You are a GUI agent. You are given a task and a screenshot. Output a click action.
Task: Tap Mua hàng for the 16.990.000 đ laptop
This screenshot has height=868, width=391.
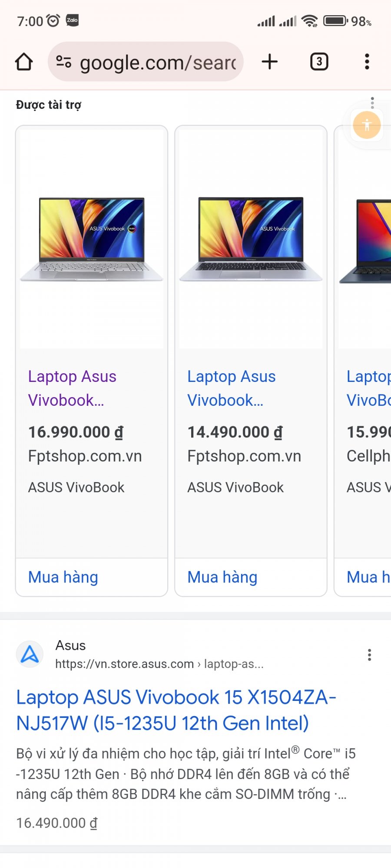tap(63, 577)
